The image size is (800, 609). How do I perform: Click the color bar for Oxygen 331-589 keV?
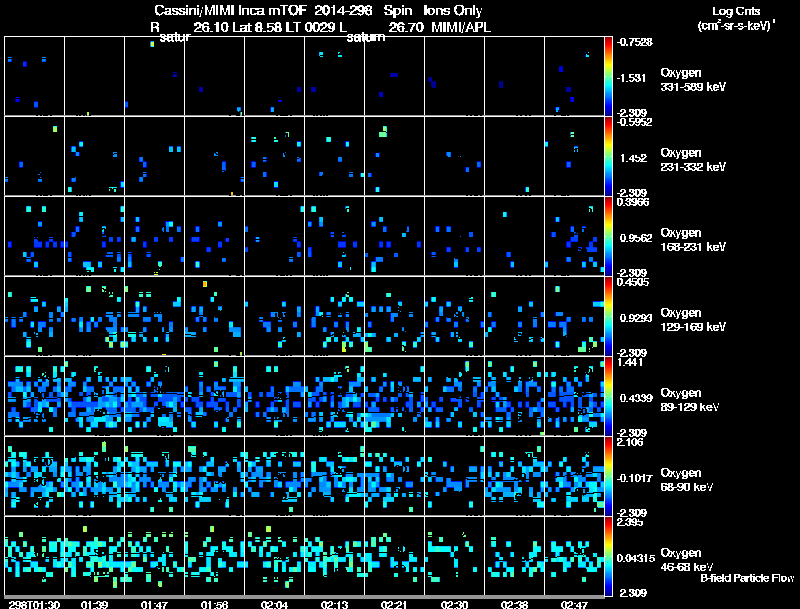[609, 76]
